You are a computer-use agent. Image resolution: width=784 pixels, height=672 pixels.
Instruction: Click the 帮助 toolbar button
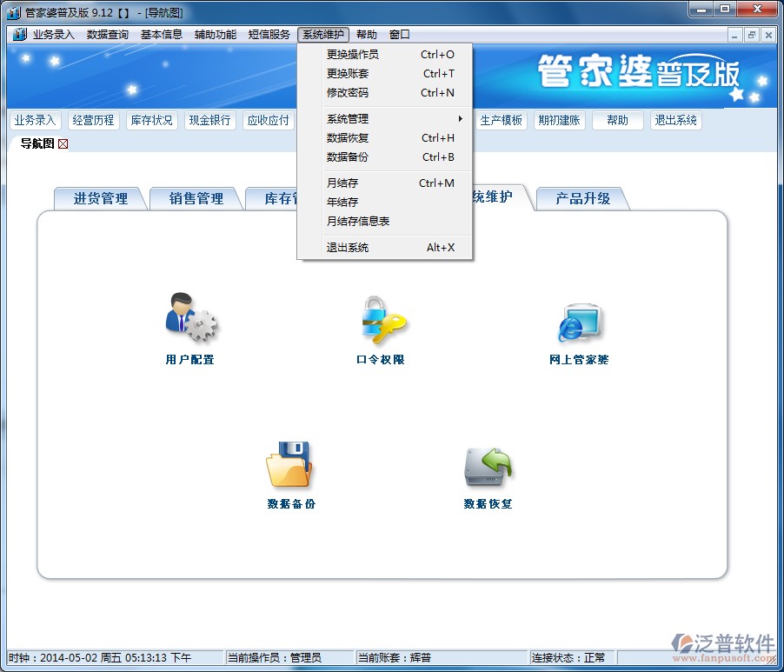[x=617, y=120]
